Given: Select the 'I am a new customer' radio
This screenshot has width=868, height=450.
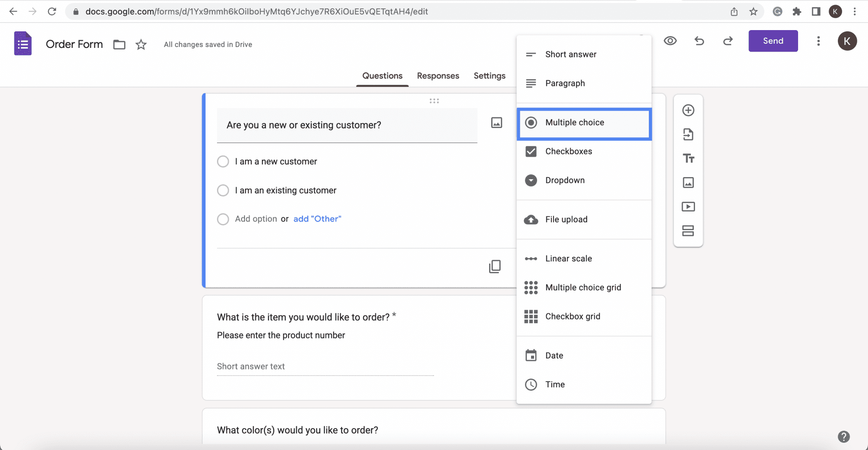Looking at the screenshot, I should tap(223, 161).
